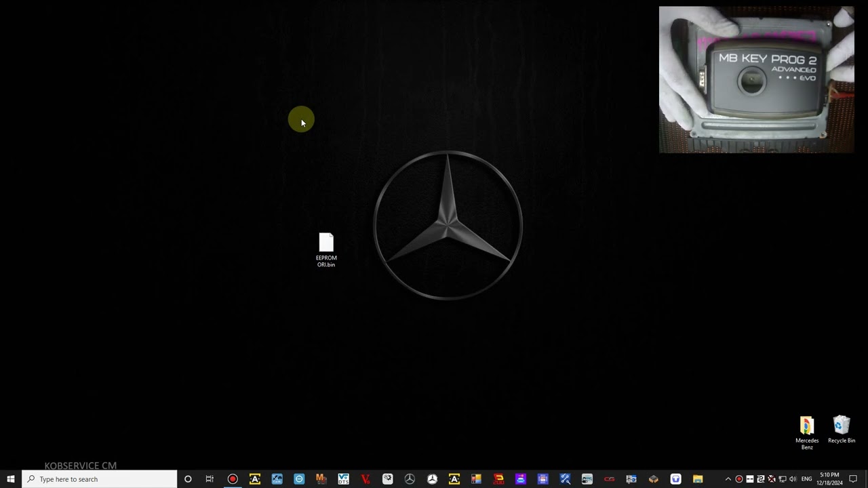
Task: Select the EEPROM ORI.bin file on the desktop
Action: pyautogui.click(x=326, y=250)
